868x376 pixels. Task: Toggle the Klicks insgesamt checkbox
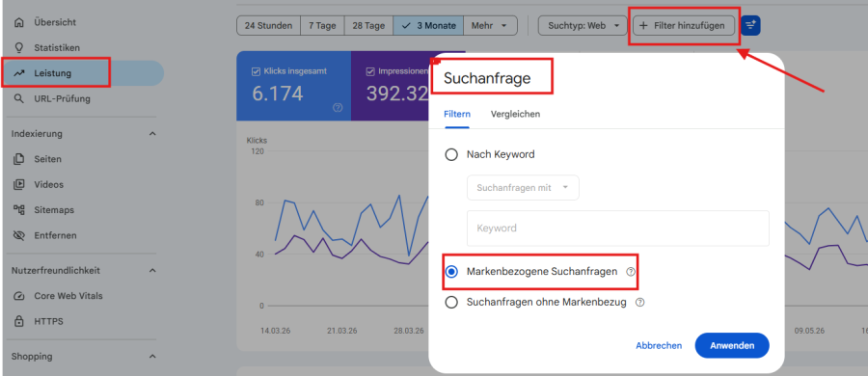coord(256,71)
